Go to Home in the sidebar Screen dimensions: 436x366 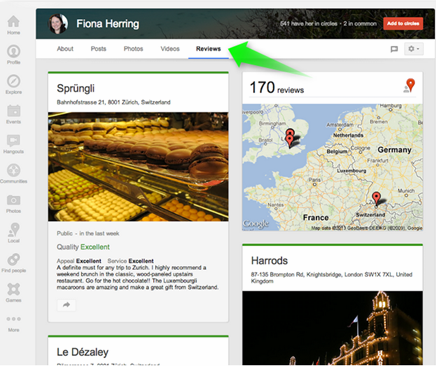coord(13,25)
